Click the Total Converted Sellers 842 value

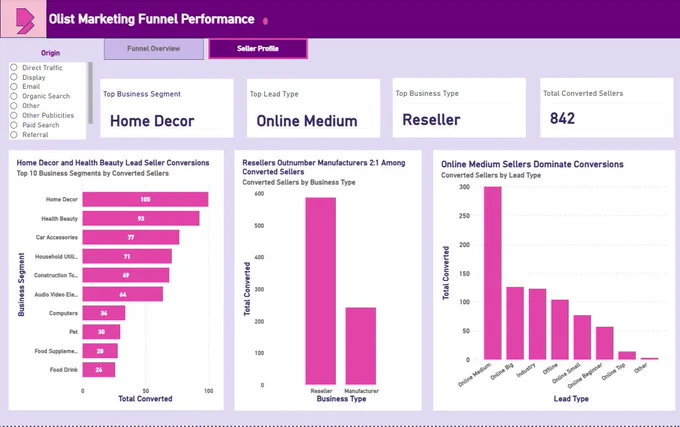[x=562, y=118]
